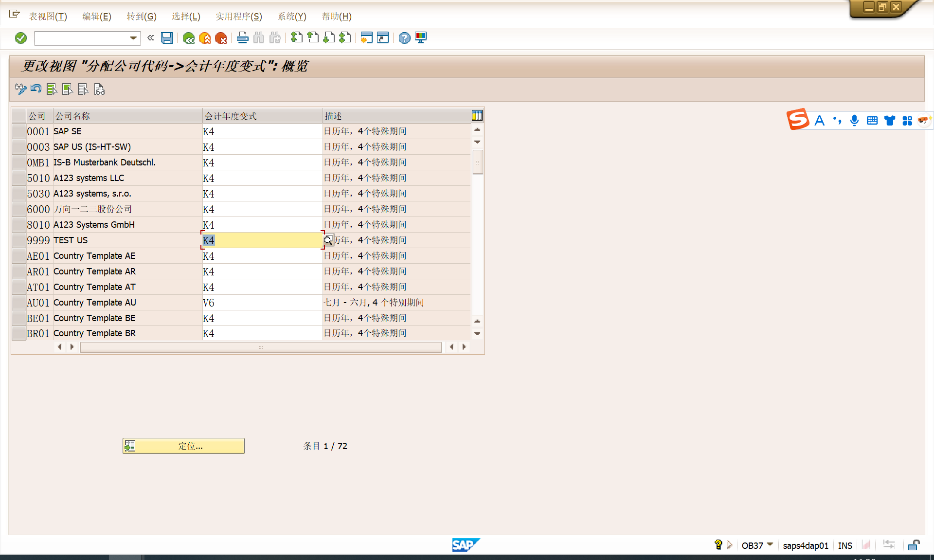Open the command field dropdown arrow
This screenshot has height=560, width=934.
click(133, 38)
